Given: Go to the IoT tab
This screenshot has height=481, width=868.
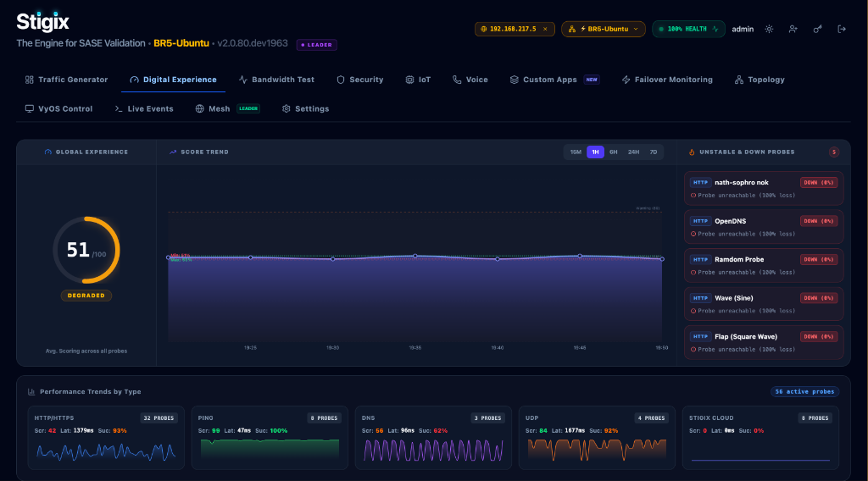Looking at the screenshot, I should 418,80.
